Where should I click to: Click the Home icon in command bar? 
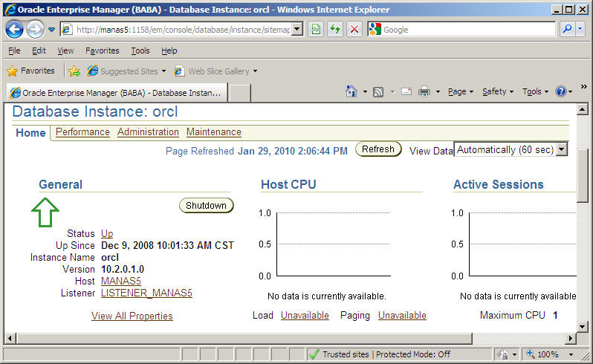point(351,91)
